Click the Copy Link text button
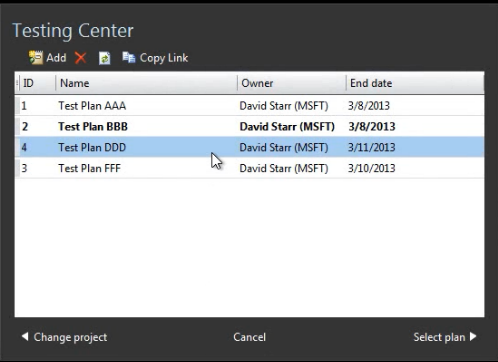 pos(164,58)
